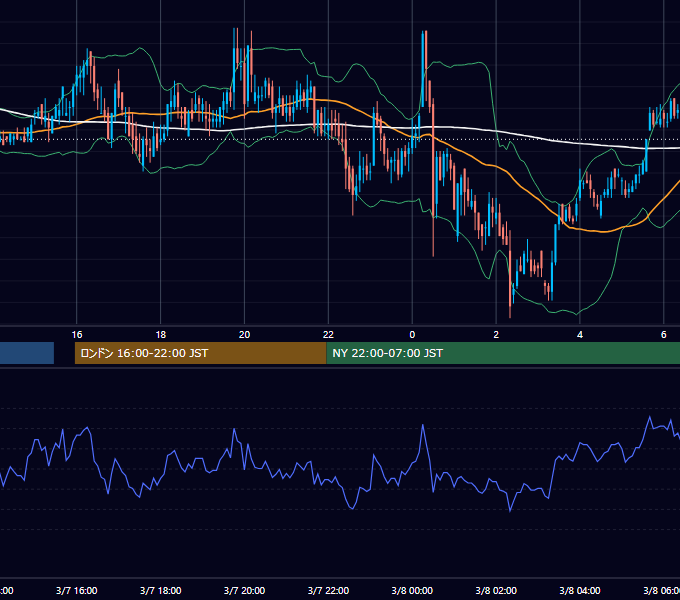This screenshot has width=680, height=600.
Task: Click the tall blue candle spike at midnight
Action: 422,69
